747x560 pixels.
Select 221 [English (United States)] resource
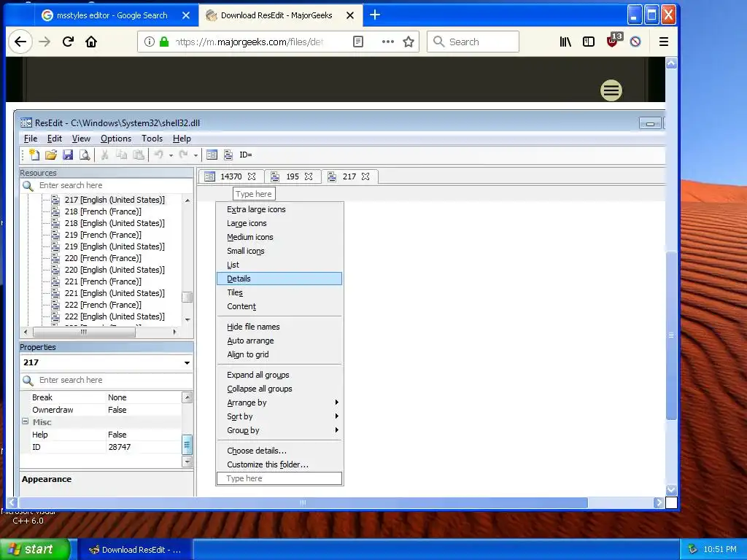(115, 293)
